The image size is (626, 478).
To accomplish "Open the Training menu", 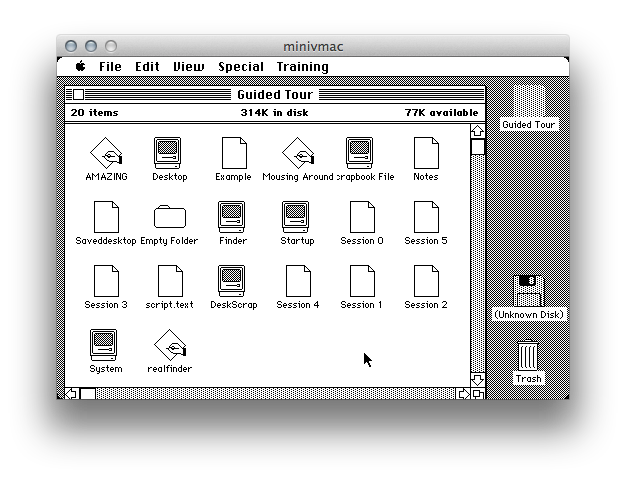I will click(x=303, y=67).
